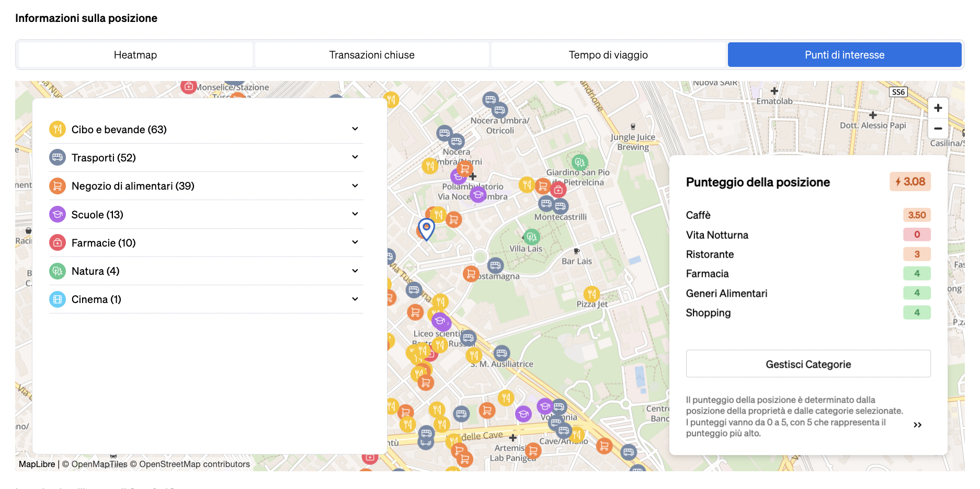Click the lightning score badge 3.08
980x489 pixels.
coord(910,182)
